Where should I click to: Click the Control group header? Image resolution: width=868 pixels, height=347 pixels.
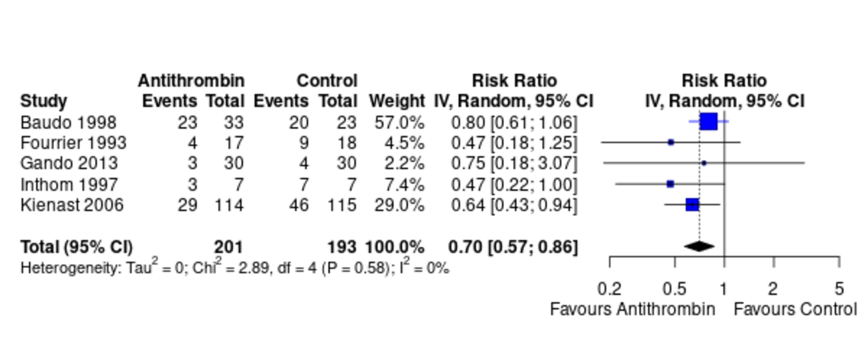(x=327, y=81)
